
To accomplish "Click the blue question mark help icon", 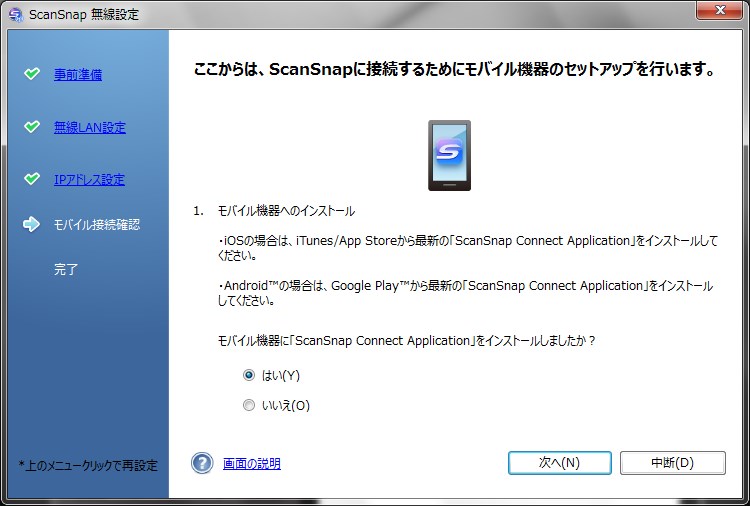I will pyautogui.click(x=203, y=463).
